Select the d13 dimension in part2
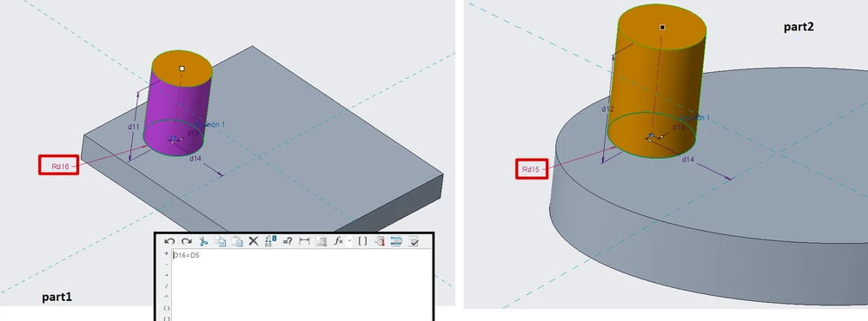The width and height of the screenshot is (868, 321). [678, 128]
